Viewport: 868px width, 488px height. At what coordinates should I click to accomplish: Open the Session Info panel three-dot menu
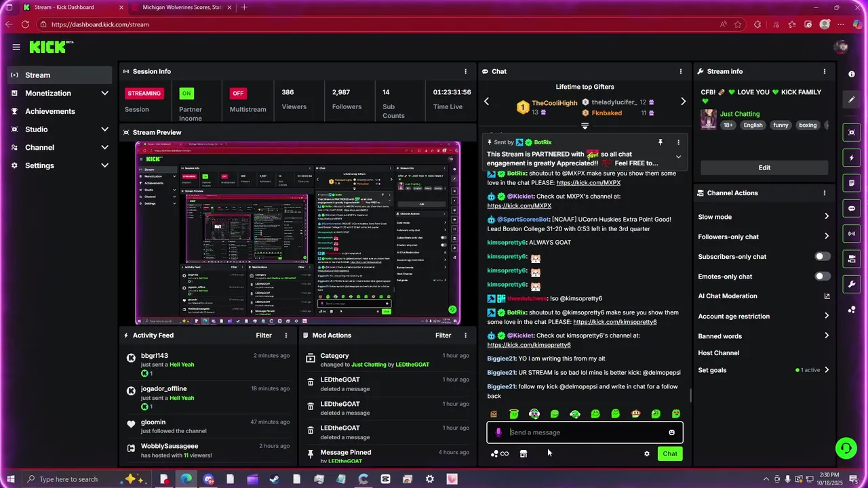[x=465, y=71]
